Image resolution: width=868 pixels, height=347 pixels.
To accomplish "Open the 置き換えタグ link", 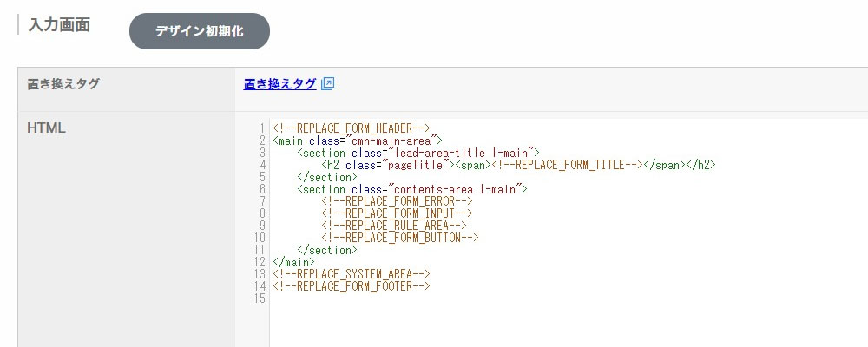I will [x=279, y=84].
